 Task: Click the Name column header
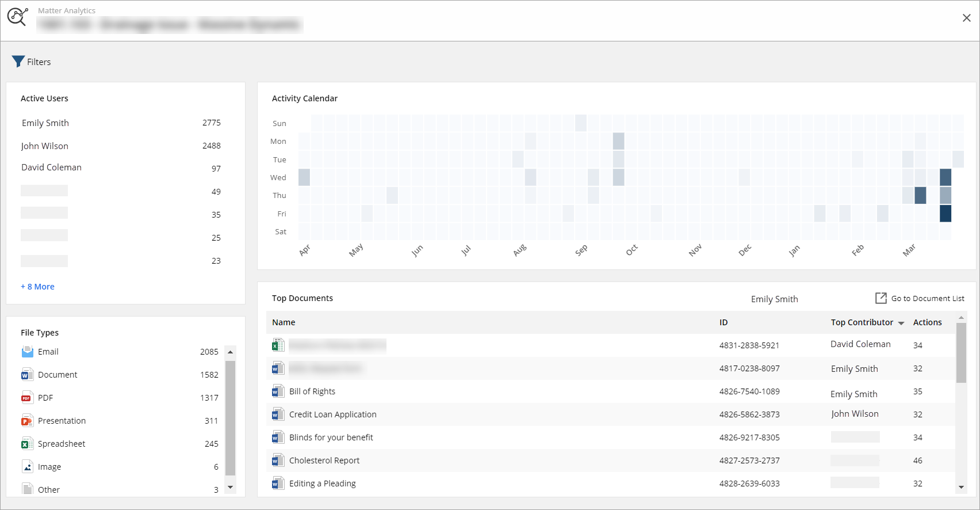(284, 322)
